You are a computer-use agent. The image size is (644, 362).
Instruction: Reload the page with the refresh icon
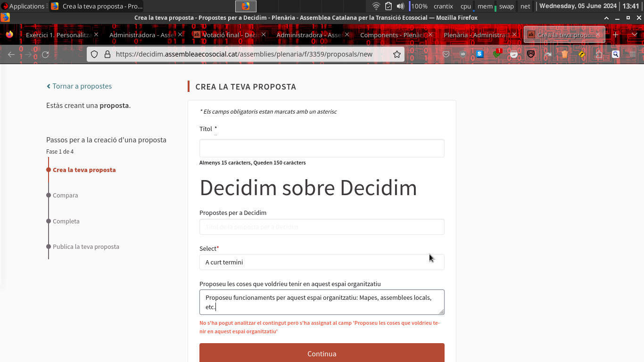coord(45,54)
